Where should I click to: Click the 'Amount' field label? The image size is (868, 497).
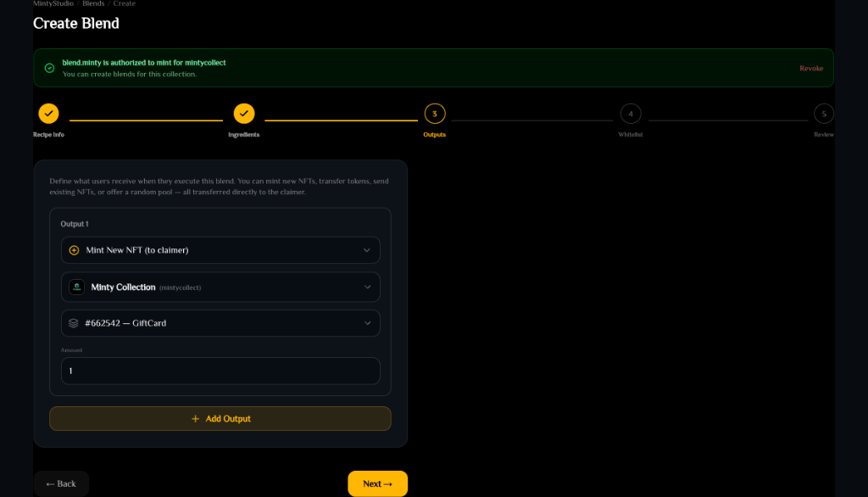click(71, 350)
